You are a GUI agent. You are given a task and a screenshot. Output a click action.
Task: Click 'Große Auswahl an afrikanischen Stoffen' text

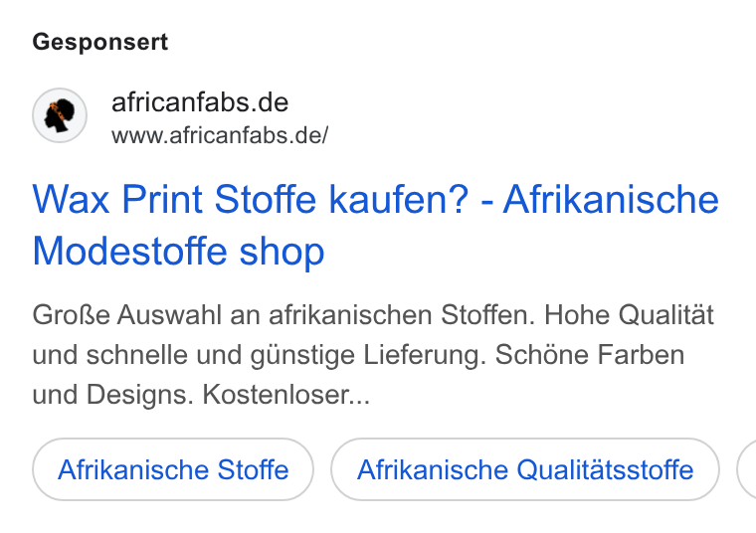(283, 315)
